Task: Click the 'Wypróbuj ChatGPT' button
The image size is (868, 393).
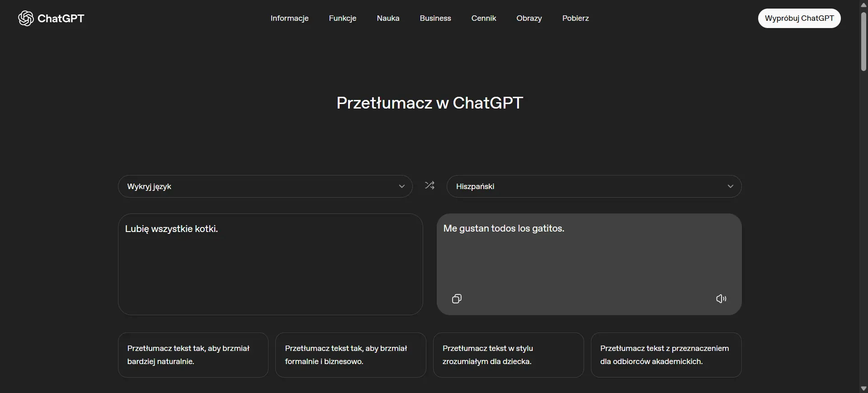Action: [799, 18]
